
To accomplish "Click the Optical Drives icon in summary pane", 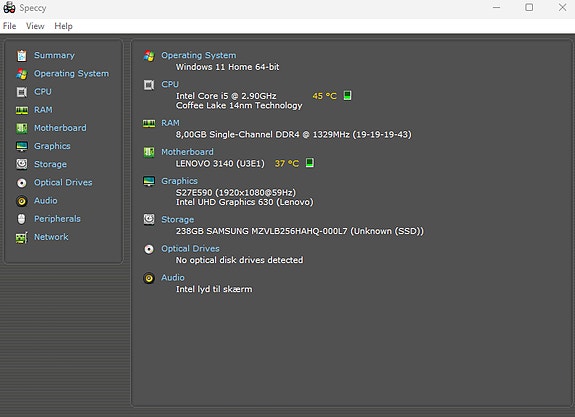I will [149, 249].
